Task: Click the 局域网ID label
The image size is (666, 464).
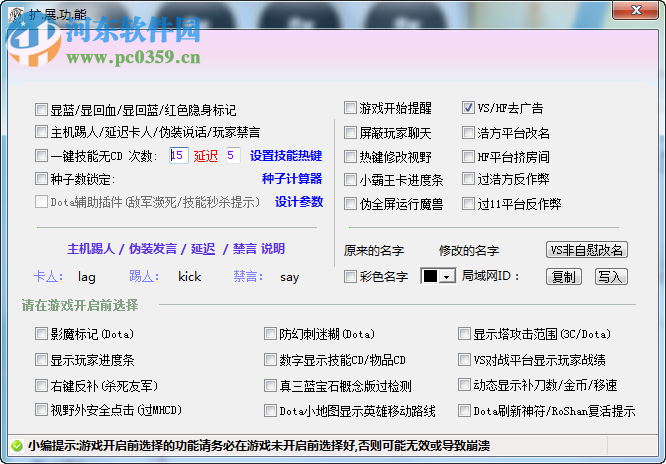Action: click(491, 277)
